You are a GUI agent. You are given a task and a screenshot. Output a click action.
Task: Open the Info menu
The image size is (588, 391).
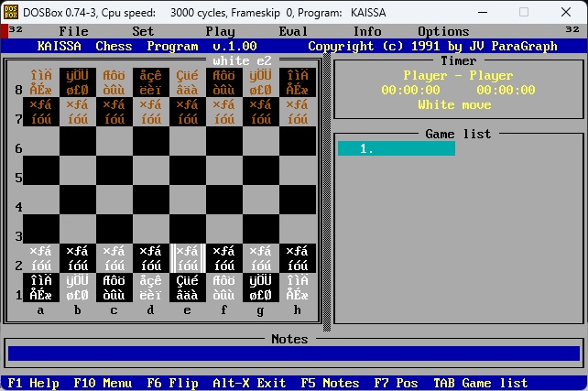point(367,31)
